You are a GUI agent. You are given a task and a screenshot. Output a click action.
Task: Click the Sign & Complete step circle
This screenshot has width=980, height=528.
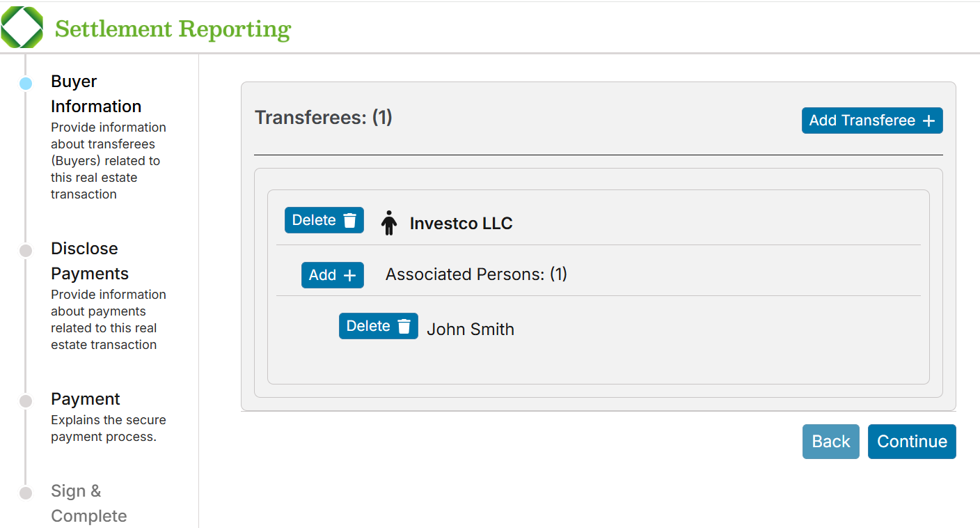pyautogui.click(x=26, y=493)
